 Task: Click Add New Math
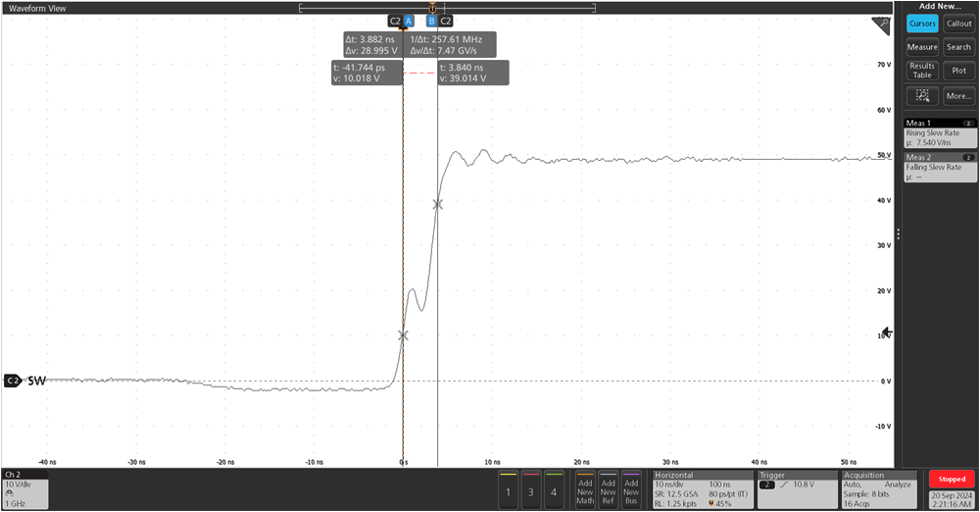(585, 490)
